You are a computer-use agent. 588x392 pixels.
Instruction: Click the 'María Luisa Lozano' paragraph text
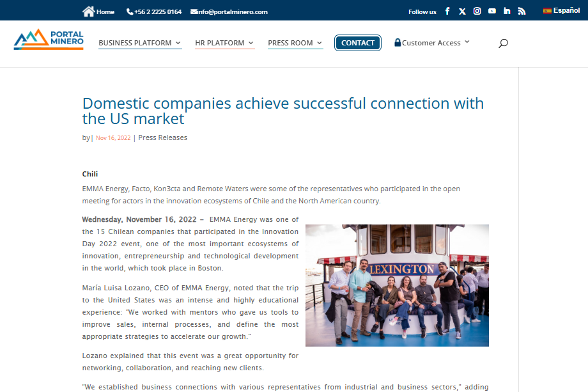[x=190, y=312]
